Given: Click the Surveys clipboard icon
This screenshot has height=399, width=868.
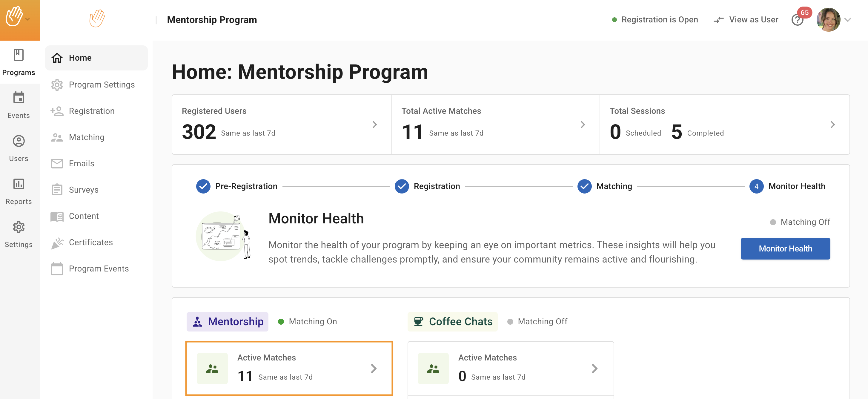Looking at the screenshot, I should point(57,190).
